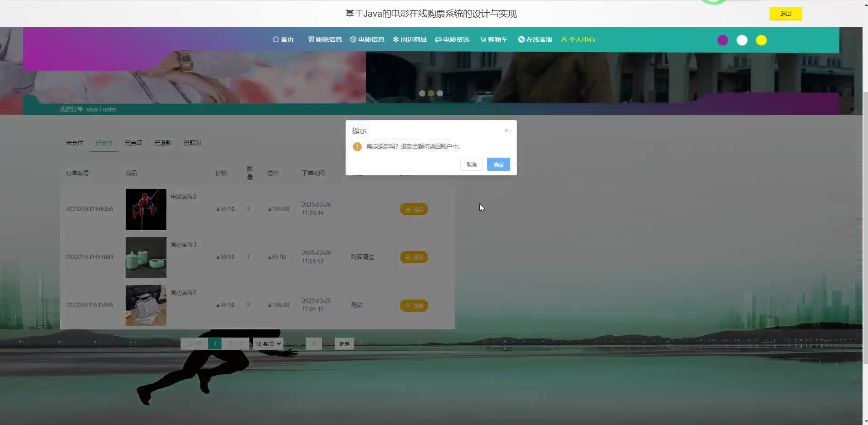Click product name 电影名称2
Image resolution: width=868 pixels, height=425 pixels.
point(184,197)
